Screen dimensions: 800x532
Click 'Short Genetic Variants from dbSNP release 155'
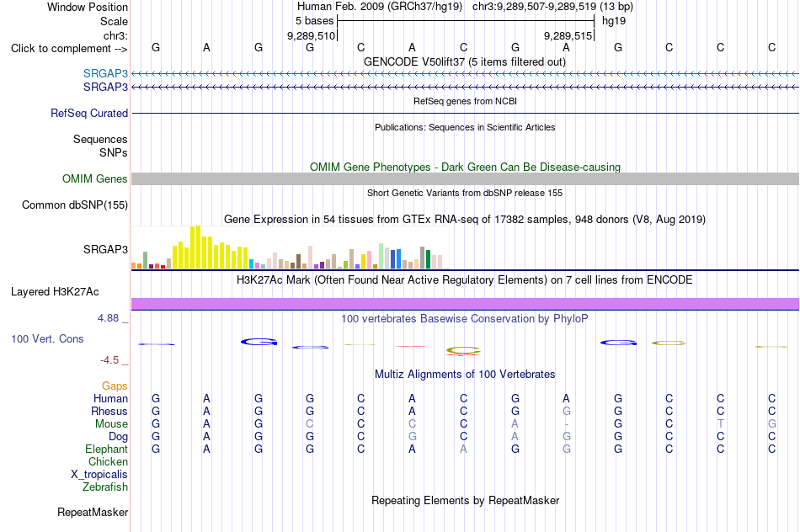tap(465, 193)
